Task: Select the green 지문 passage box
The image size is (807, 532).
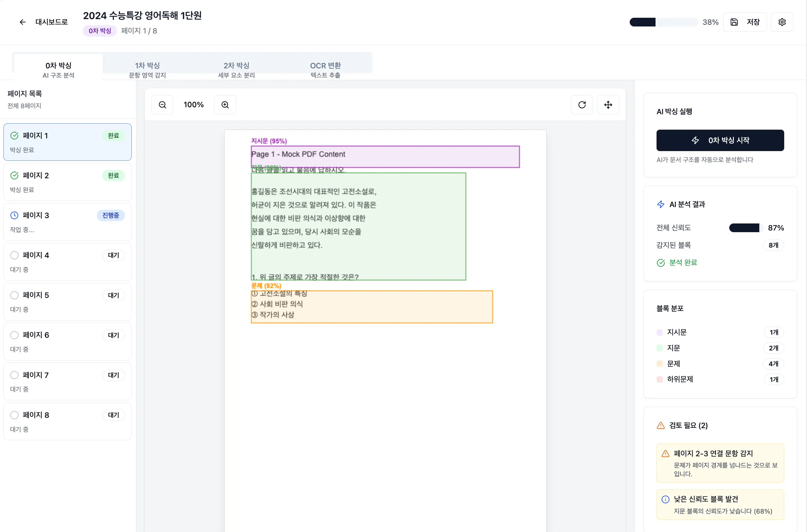Action: (358, 227)
